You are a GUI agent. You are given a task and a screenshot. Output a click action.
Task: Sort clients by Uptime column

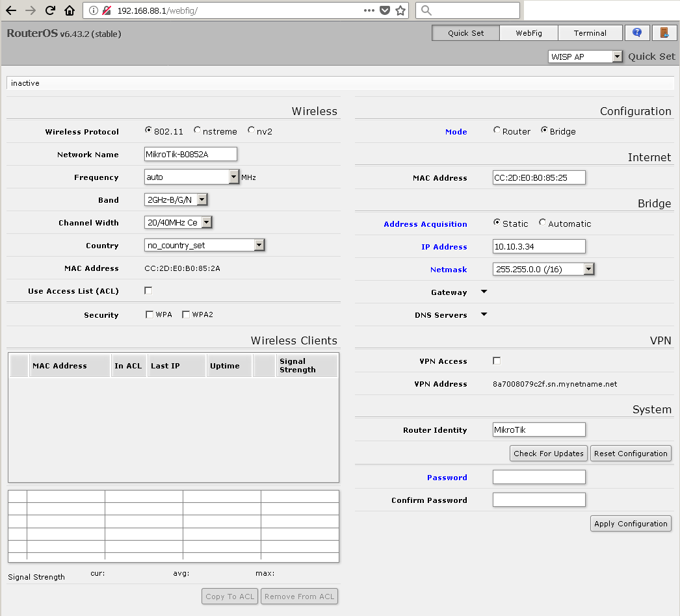tap(229, 365)
